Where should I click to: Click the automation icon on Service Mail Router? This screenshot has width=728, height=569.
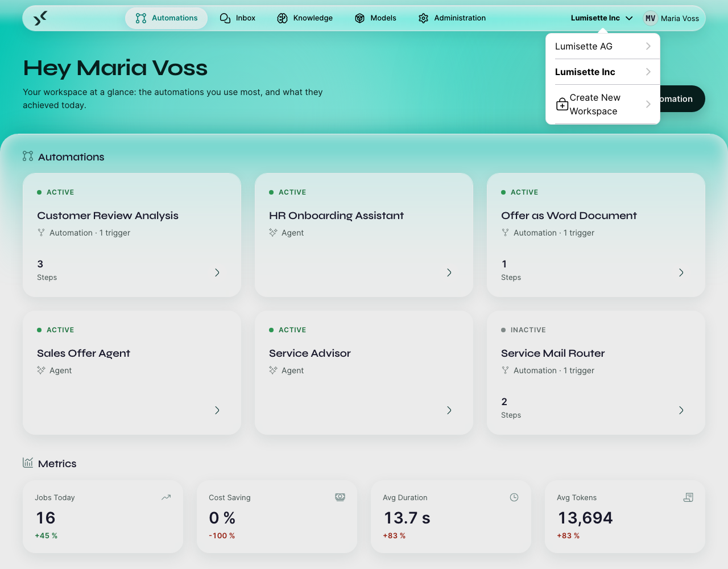[505, 370]
